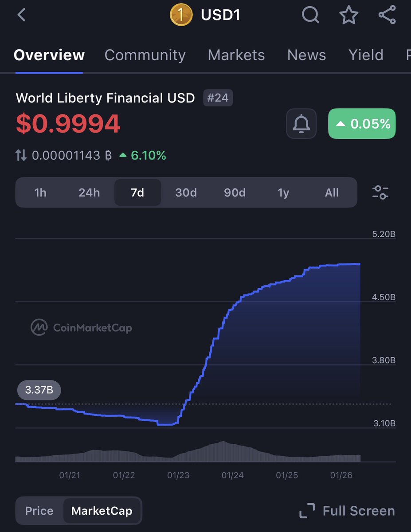The image size is (411, 532).
Task: Tap the #24 rank badge
Action: pos(218,98)
